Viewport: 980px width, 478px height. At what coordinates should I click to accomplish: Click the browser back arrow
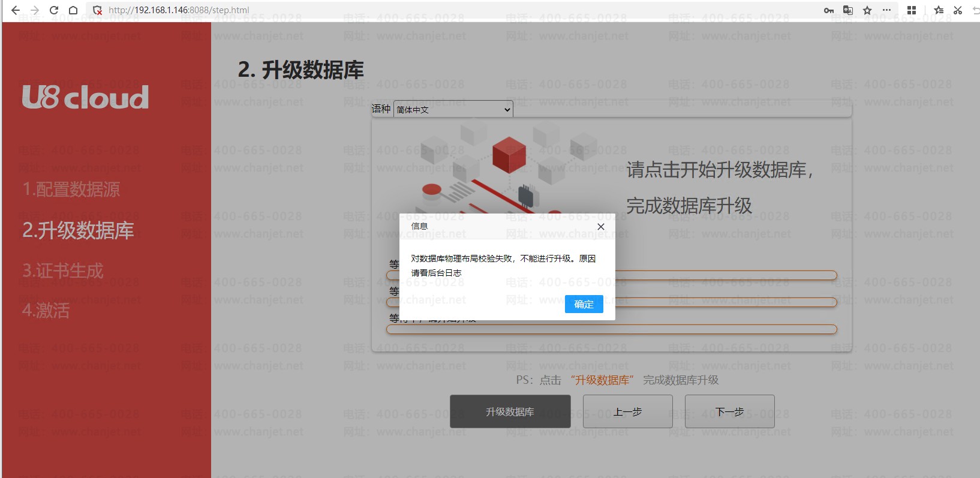pos(16,10)
